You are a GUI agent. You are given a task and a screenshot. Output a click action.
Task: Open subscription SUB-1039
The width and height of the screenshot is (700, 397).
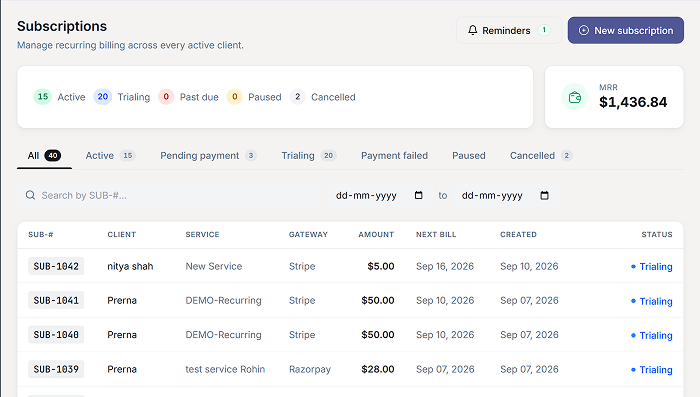(56, 369)
